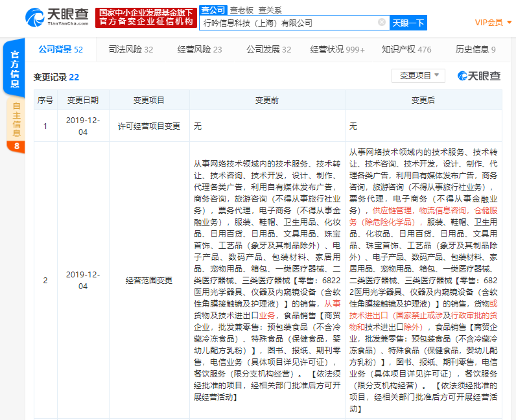Click the date cell in row 2

coord(83,281)
